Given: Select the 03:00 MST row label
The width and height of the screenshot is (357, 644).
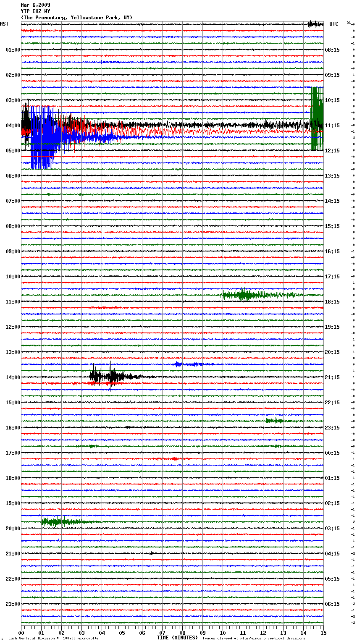Looking at the screenshot, I should (13, 100).
